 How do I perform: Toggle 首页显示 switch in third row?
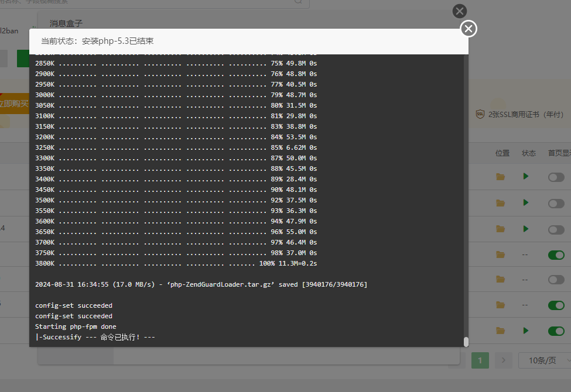(x=556, y=230)
